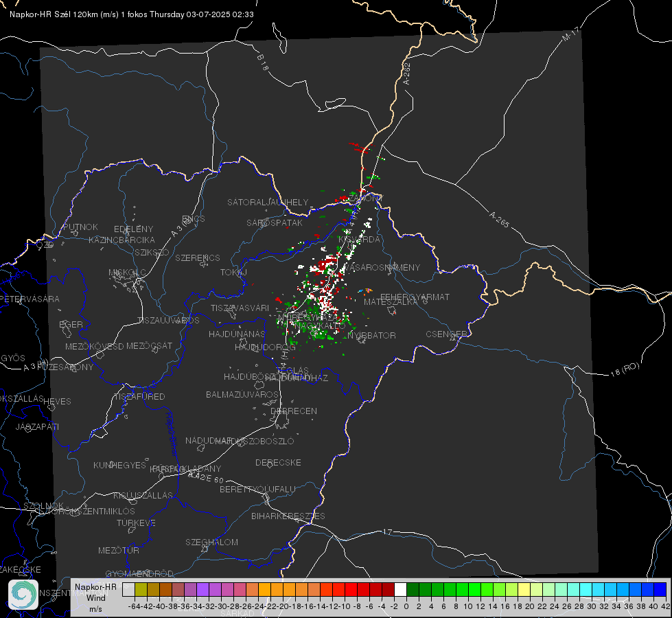672x618 pixels.
Task: Click the EGER city label
Action: click(x=71, y=324)
